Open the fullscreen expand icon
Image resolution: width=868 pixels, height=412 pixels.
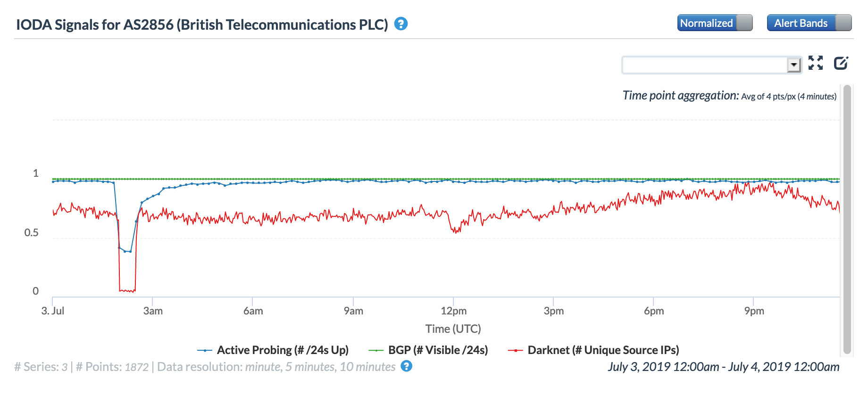[x=815, y=63]
